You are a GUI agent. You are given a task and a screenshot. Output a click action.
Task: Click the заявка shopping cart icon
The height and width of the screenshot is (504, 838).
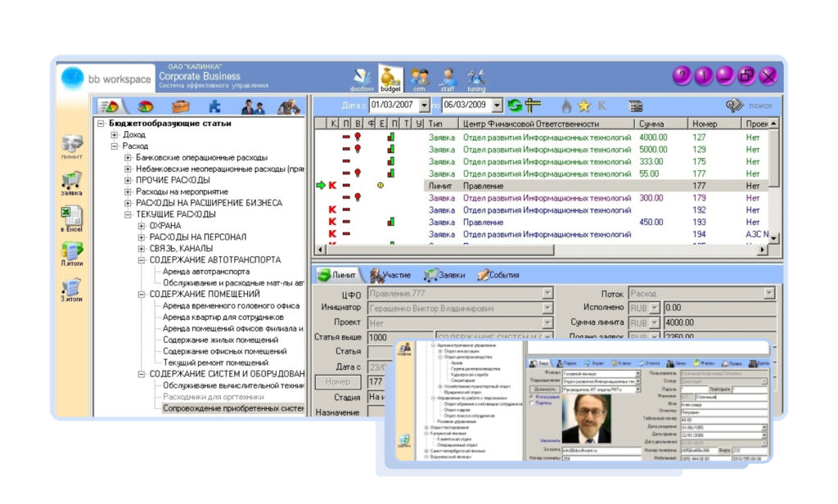point(71,178)
